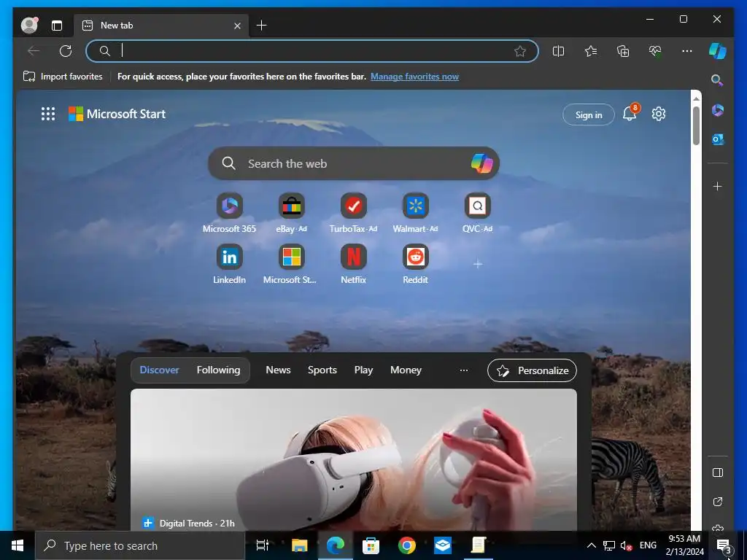Open Microsoft Store from the taskbar
This screenshot has width=747, height=560.
pyautogui.click(x=371, y=545)
